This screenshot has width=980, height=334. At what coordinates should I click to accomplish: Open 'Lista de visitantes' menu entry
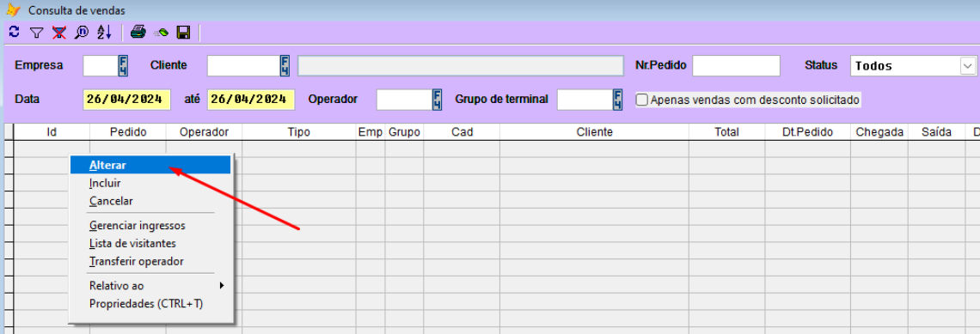coord(150,244)
